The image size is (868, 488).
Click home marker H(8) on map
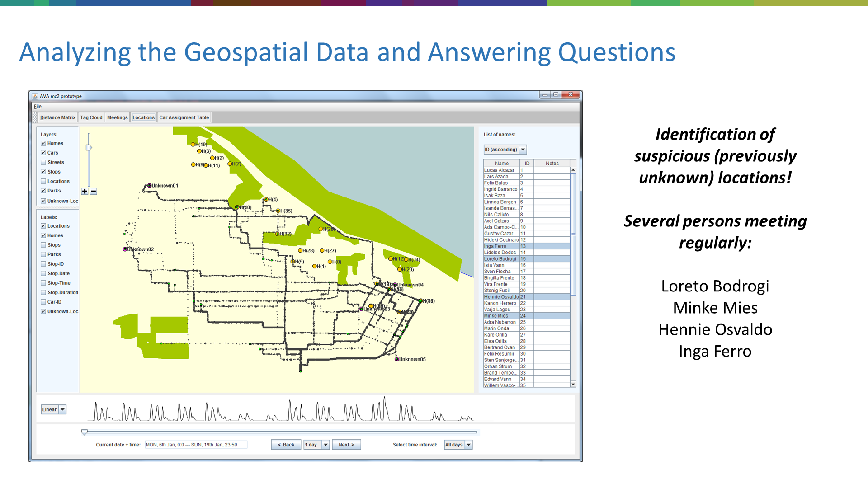pyautogui.click(x=330, y=262)
